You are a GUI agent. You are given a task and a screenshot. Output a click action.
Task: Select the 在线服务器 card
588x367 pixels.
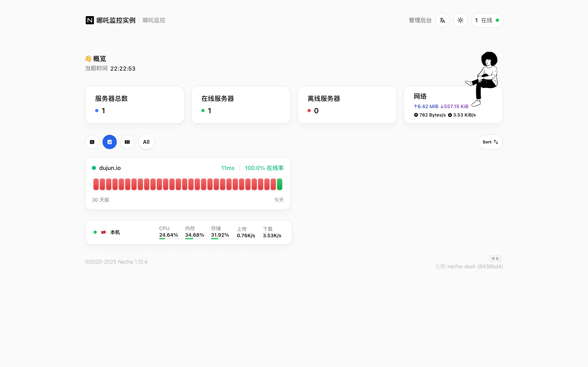point(241,105)
